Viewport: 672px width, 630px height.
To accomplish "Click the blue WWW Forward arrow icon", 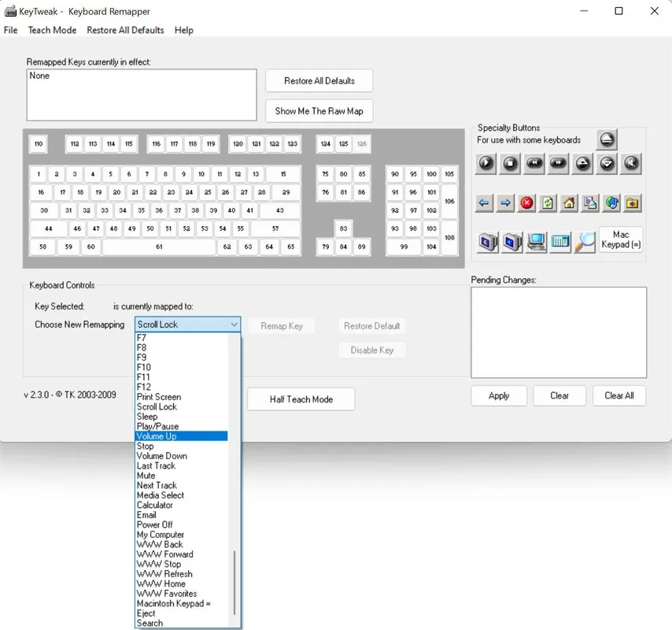I will (505, 203).
